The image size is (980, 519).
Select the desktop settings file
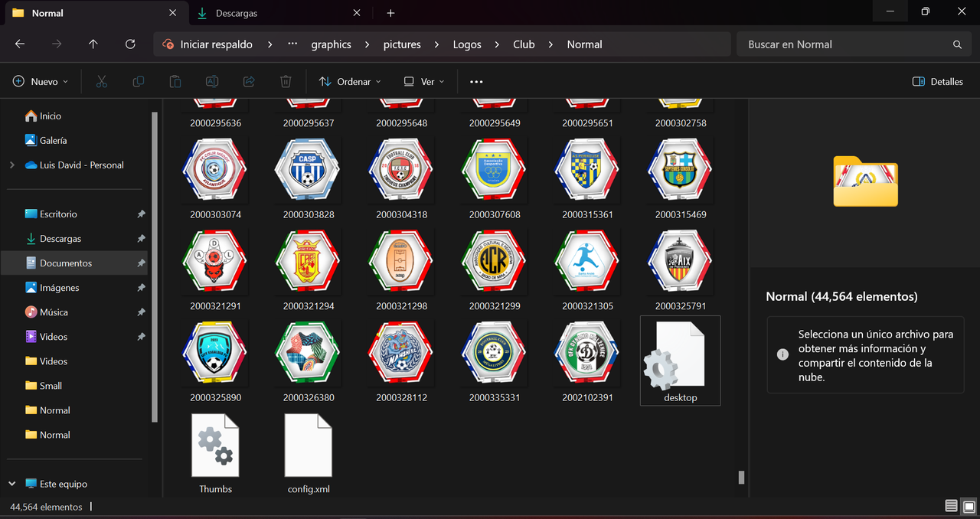[x=680, y=361]
